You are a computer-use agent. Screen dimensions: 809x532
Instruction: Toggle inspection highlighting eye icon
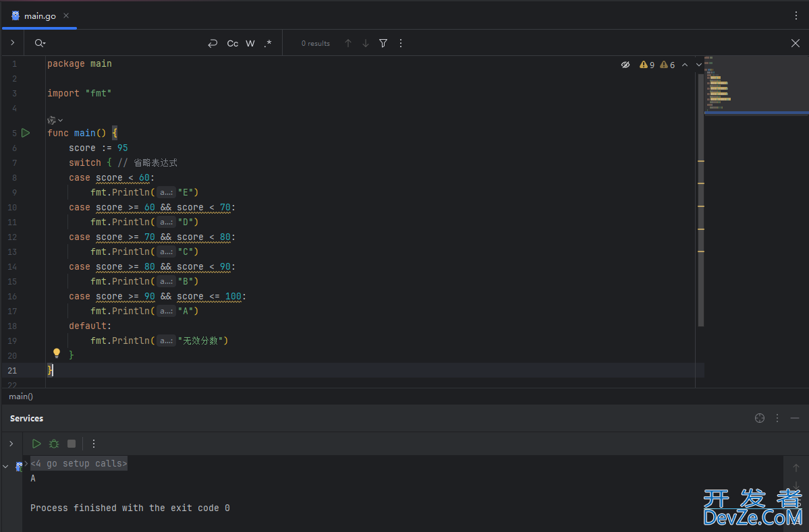click(x=625, y=65)
